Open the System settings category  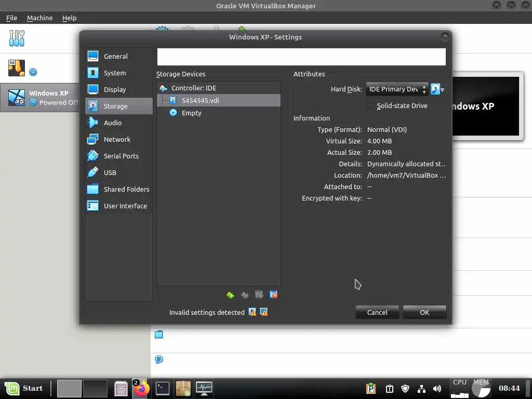click(x=119, y=73)
